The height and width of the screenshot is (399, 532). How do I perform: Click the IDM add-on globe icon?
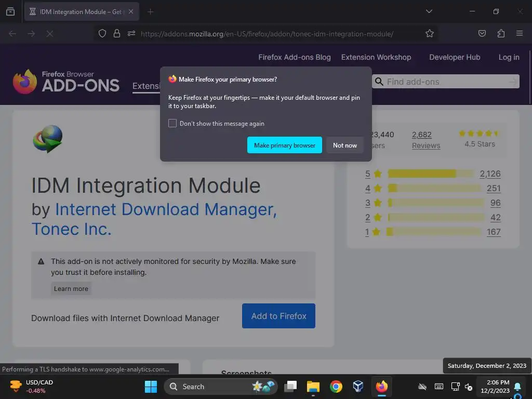pyautogui.click(x=48, y=139)
